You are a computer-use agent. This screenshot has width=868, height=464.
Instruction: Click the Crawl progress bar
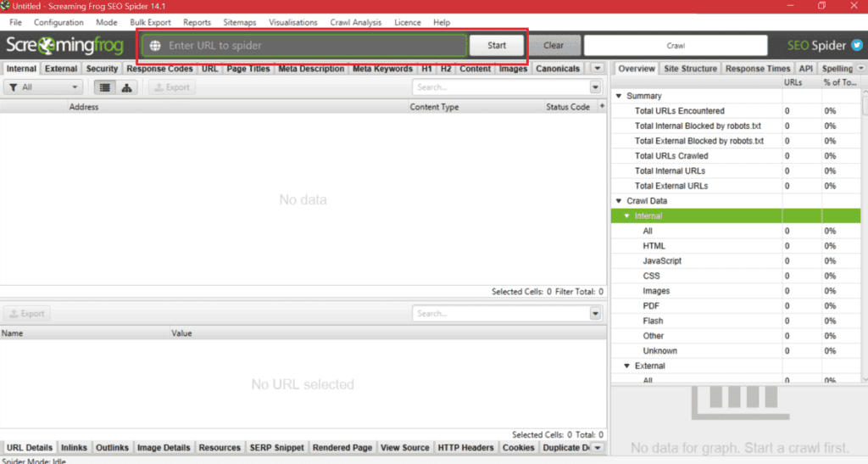[x=676, y=46]
